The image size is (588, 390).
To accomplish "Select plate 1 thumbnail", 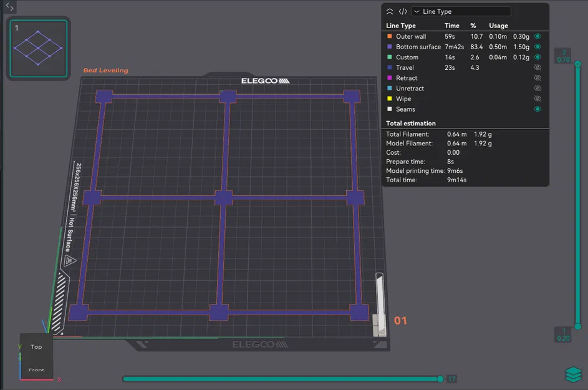I will tap(38, 49).
